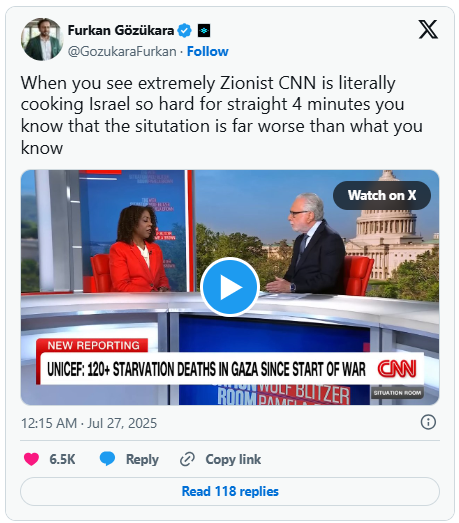Open the X logo icon
Image resolution: width=459 pixels, height=523 pixels.
pyautogui.click(x=428, y=29)
